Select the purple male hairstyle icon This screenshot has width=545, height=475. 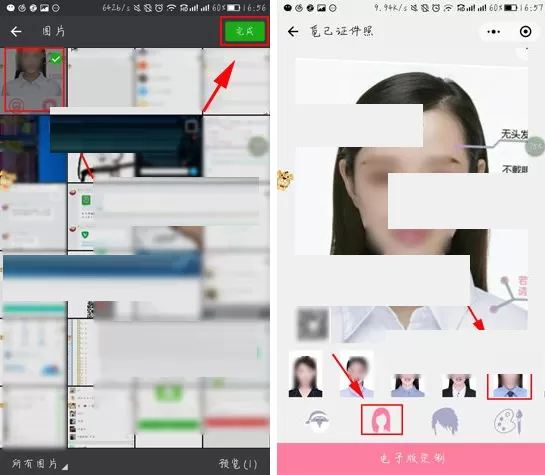pos(445,421)
